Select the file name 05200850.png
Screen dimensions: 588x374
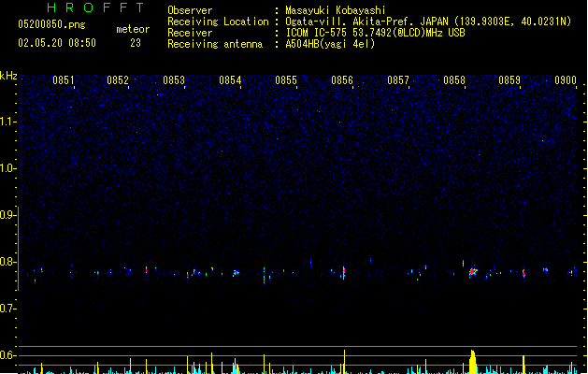51,24
